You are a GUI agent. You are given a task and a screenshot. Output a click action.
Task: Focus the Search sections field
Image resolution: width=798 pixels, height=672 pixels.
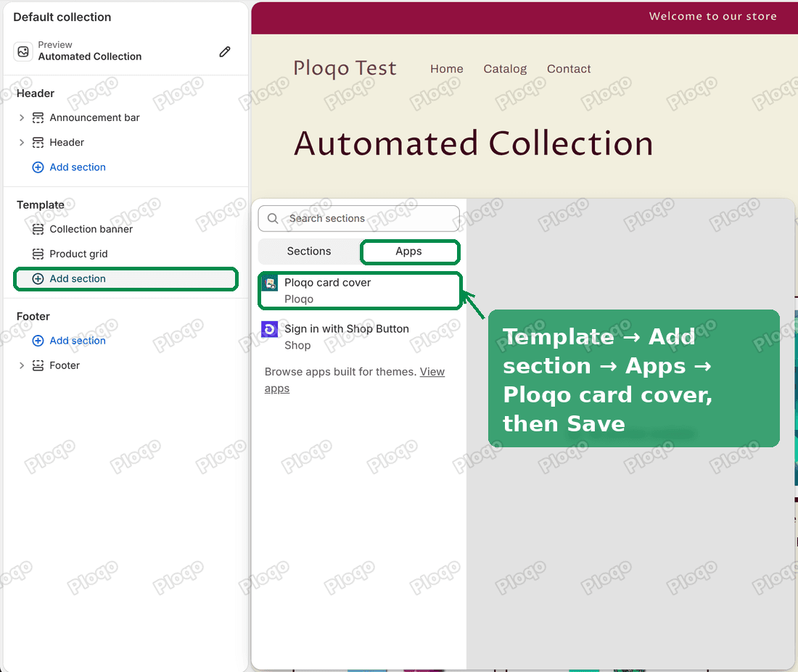(x=359, y=218)
